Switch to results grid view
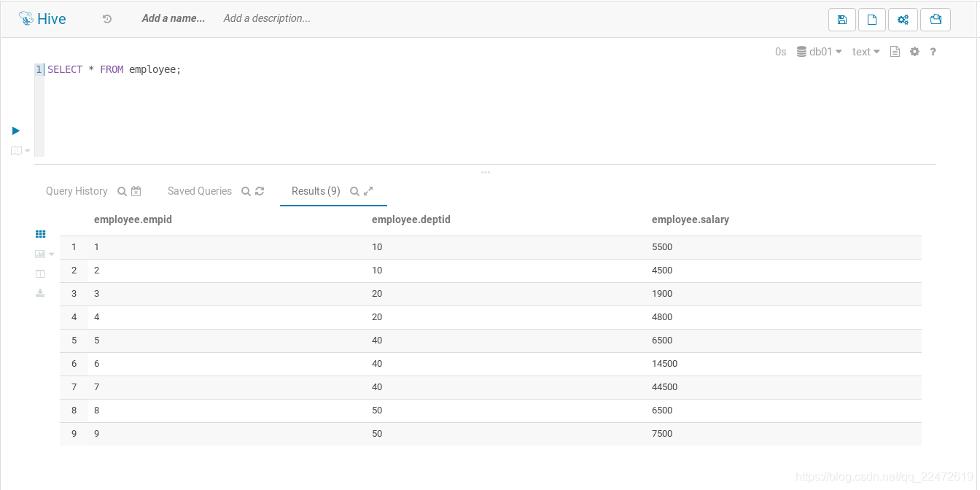The height and width of the screenshot is (490, 980). pos(41,234)
